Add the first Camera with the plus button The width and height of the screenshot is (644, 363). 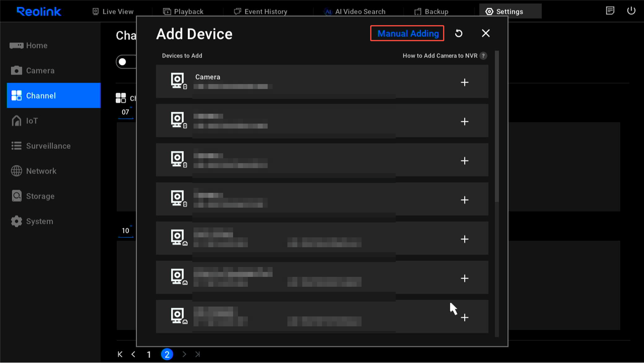click(x=464, y=82)
